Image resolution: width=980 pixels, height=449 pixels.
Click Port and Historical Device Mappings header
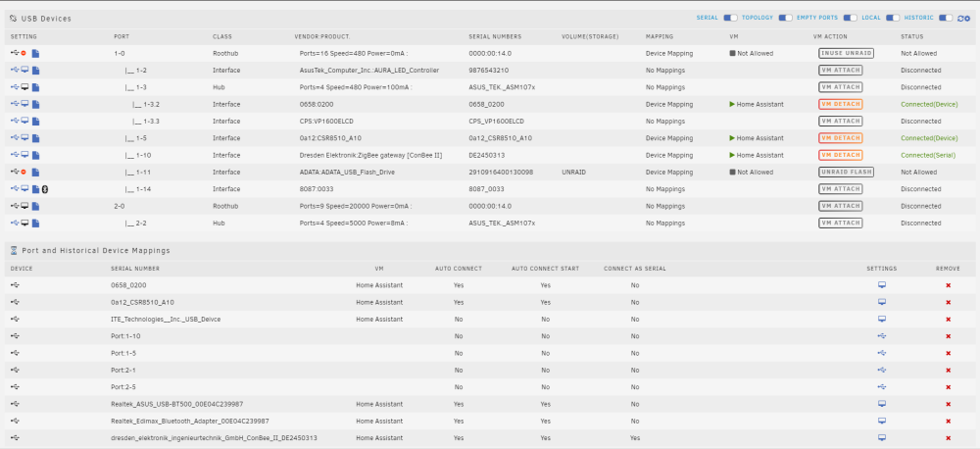click(x=96, y=250)
